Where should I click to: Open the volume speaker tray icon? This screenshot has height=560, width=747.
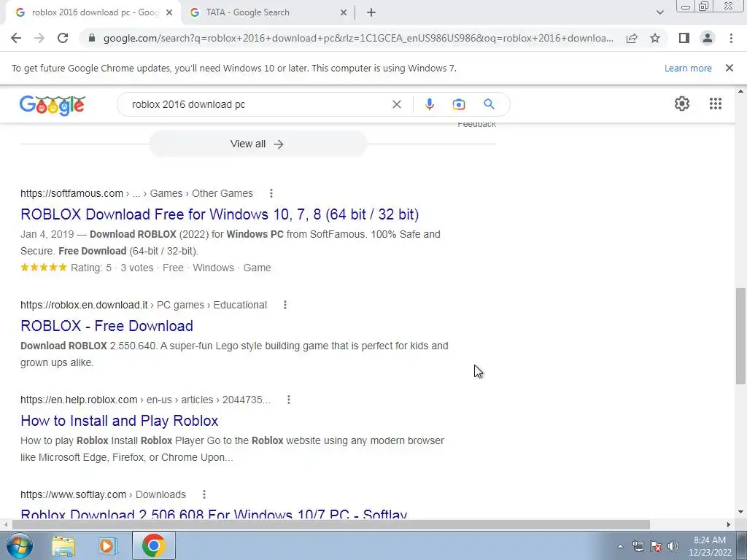coord(673,546)
